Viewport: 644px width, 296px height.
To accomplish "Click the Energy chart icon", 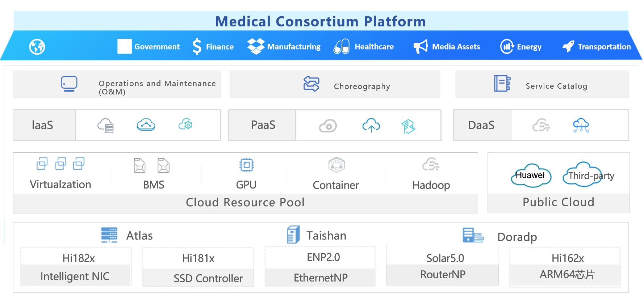I will pos(507,46).
